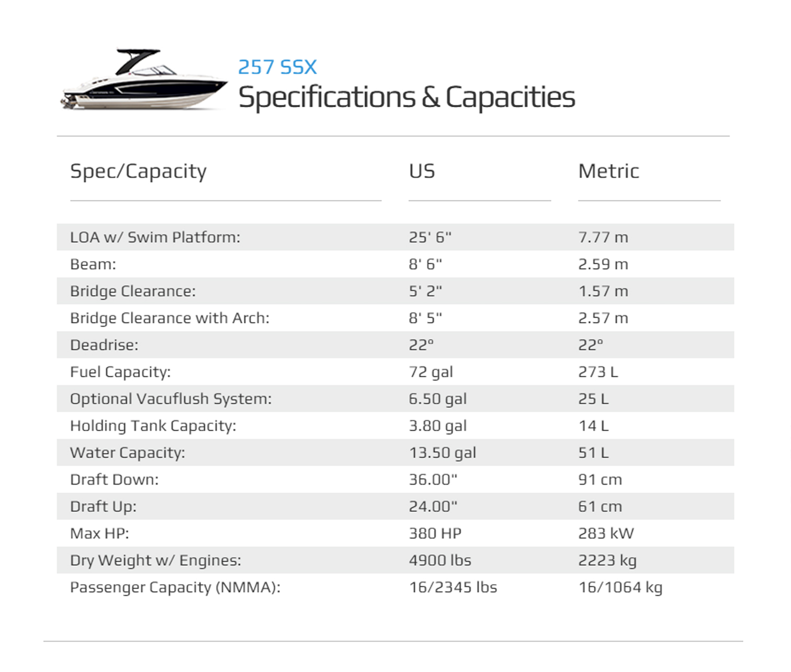Screen dimensions: 791x672
Task: Click the Fuel Capacity value 72 gal
Action: tap(431, 372)
